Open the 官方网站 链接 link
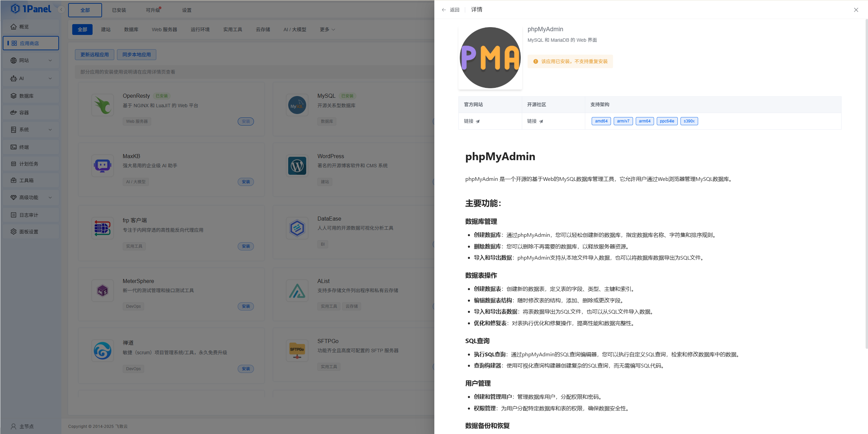 click(x=471, y=121)
